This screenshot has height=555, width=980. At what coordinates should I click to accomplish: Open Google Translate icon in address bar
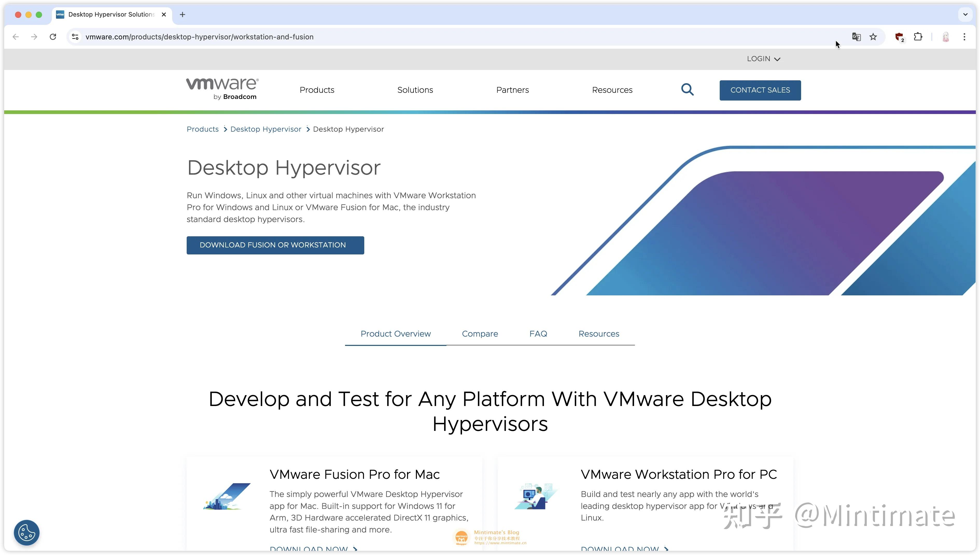click(x=856, y=37)
